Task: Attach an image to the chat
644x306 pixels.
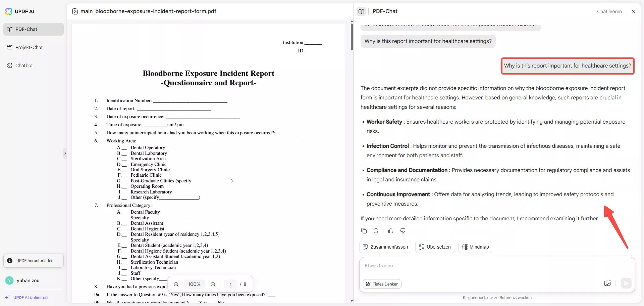Action: [x=607, y=283]
